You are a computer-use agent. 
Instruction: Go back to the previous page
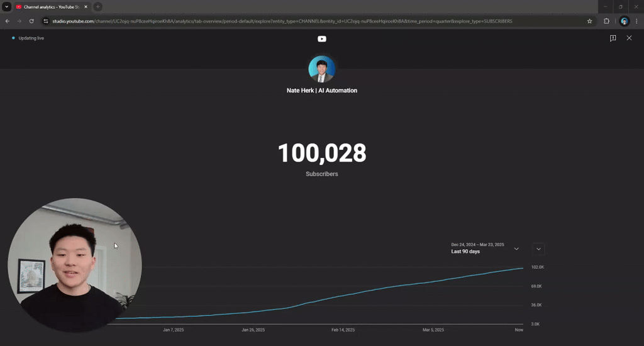point(8,21)
